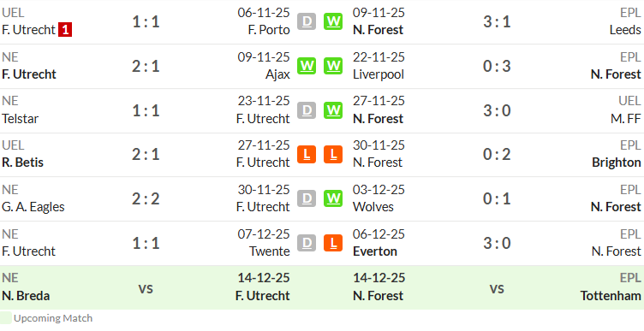Select the W badge next to Ajax
The image size is (644, 331).
click(x=307, y=66)
